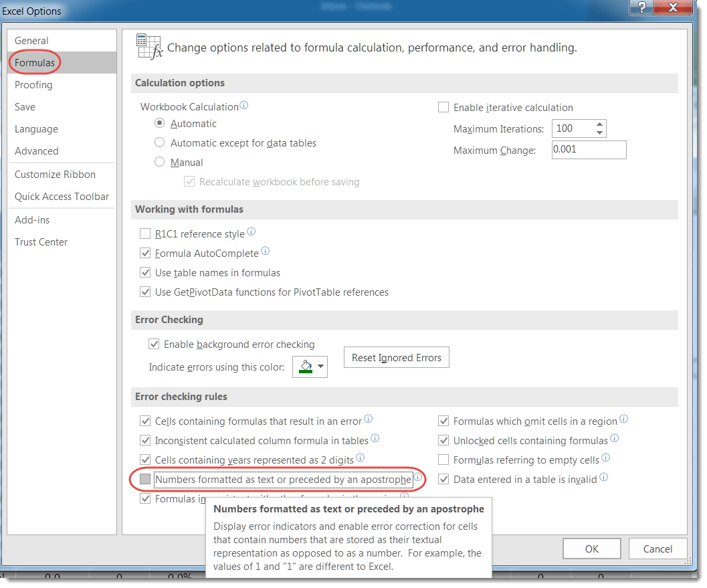Click info icon for Formulas referring to empty cells
Image resolution: width=707 pixels, height=588 pixels.
(x=606, y=458)
